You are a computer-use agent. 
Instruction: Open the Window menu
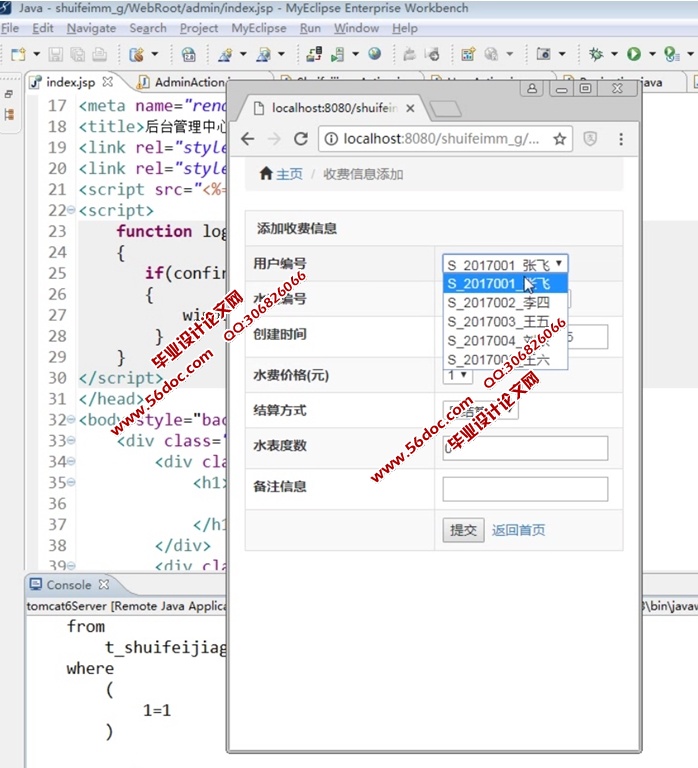click(x=357, y=28)
